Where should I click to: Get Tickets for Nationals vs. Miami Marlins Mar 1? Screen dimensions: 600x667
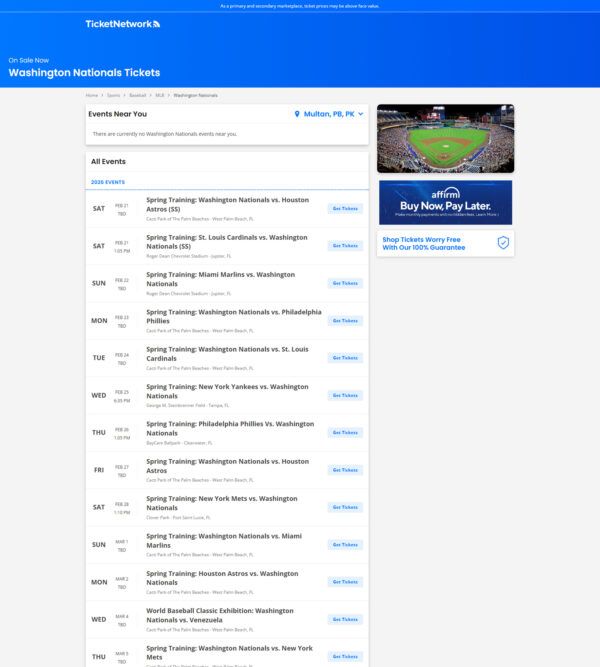tap(345, 544)
